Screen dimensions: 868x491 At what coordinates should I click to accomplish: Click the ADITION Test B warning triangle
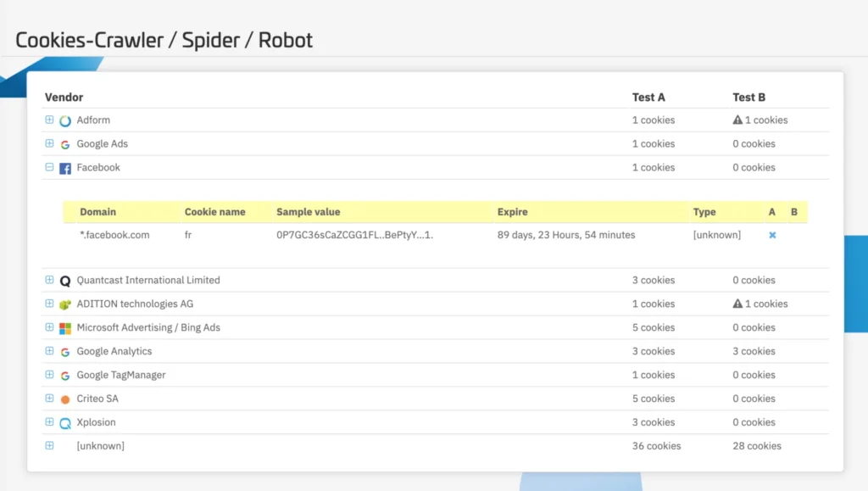737,304
